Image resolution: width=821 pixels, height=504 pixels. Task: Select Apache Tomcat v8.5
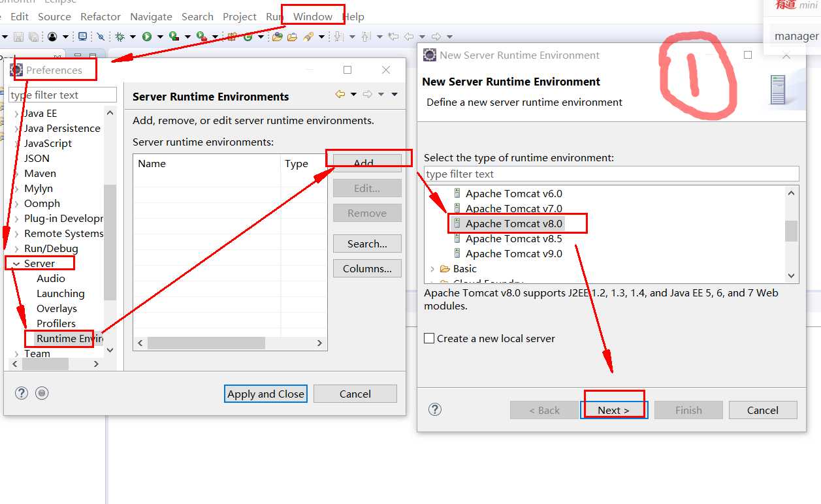pos(514,239)
